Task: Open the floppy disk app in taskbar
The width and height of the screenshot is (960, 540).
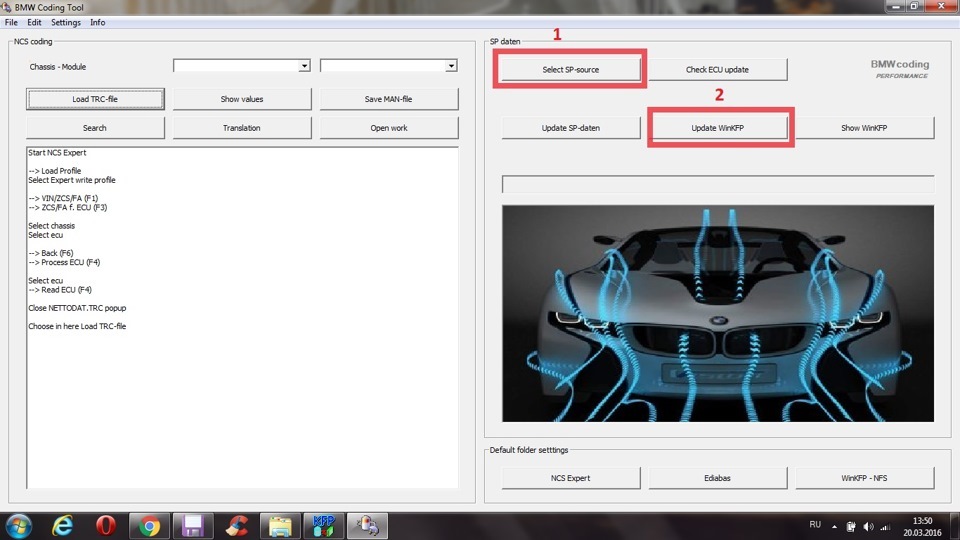Action: 193,526
